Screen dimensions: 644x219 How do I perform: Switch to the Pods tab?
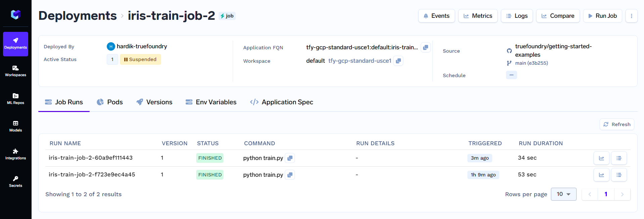click(110, 102)
